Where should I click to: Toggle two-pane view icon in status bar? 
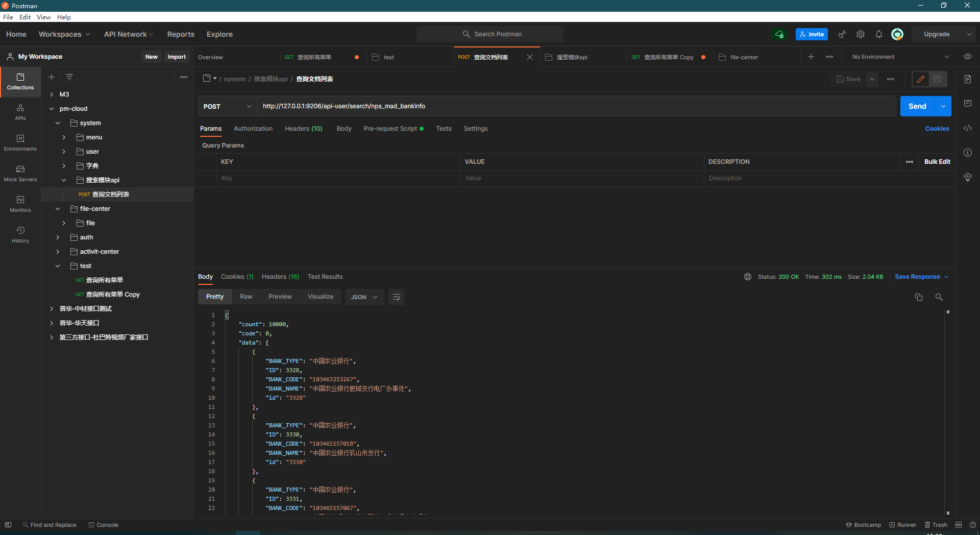click(959, 525)
